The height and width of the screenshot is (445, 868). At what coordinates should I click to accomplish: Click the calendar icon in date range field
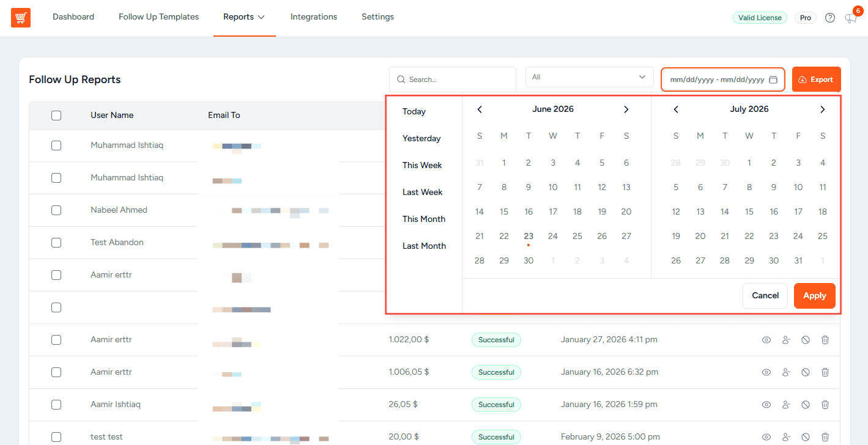point(773,79)
